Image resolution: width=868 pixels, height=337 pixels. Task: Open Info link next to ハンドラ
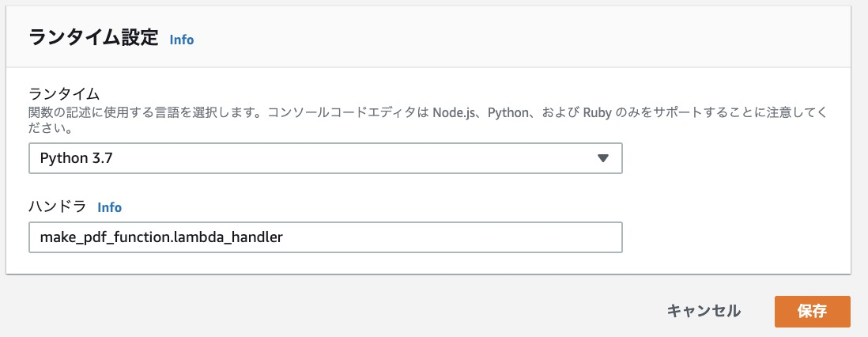click(109, 207)
